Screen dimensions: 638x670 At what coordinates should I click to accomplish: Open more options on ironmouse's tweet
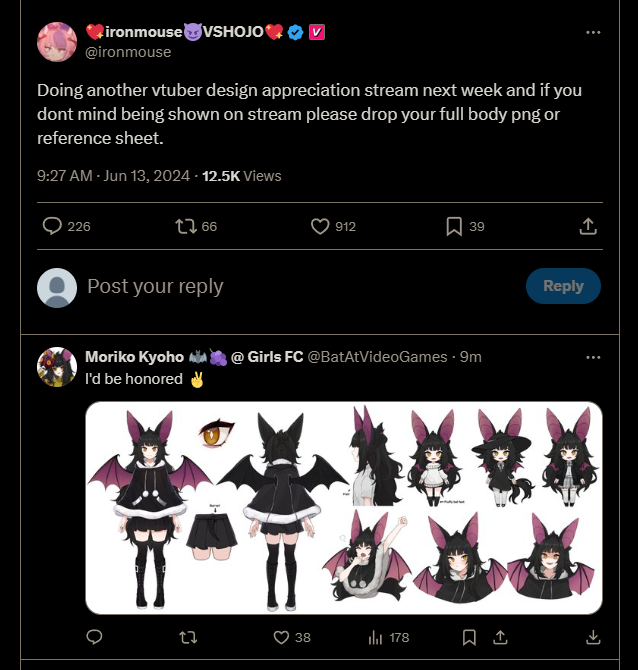pos(593,33)
